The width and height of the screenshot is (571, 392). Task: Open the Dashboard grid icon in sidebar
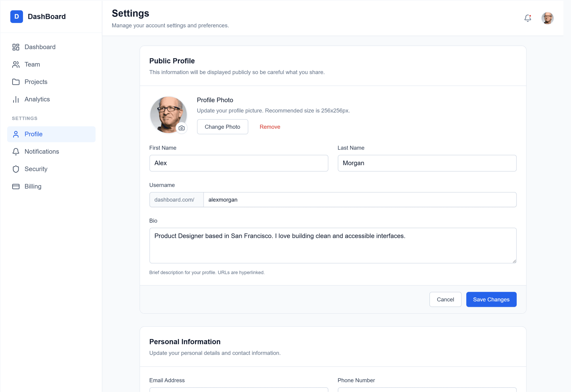tap(16, 47)
